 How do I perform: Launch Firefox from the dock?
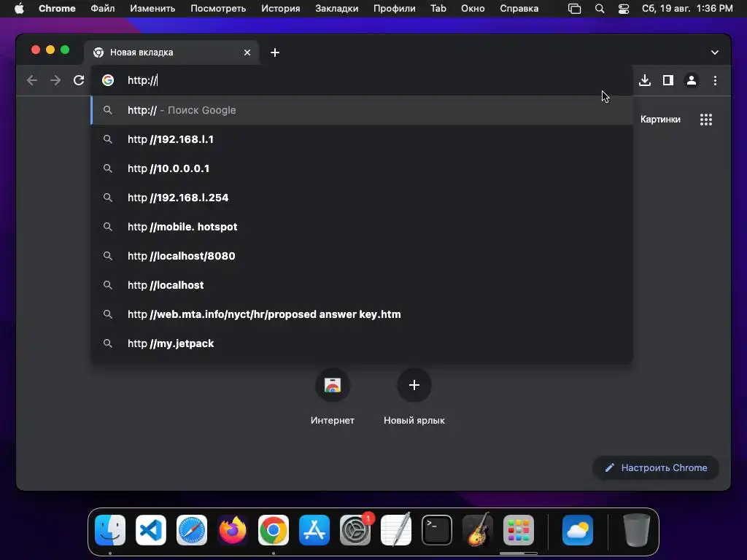pyautogui.click(x=233, y=530)
